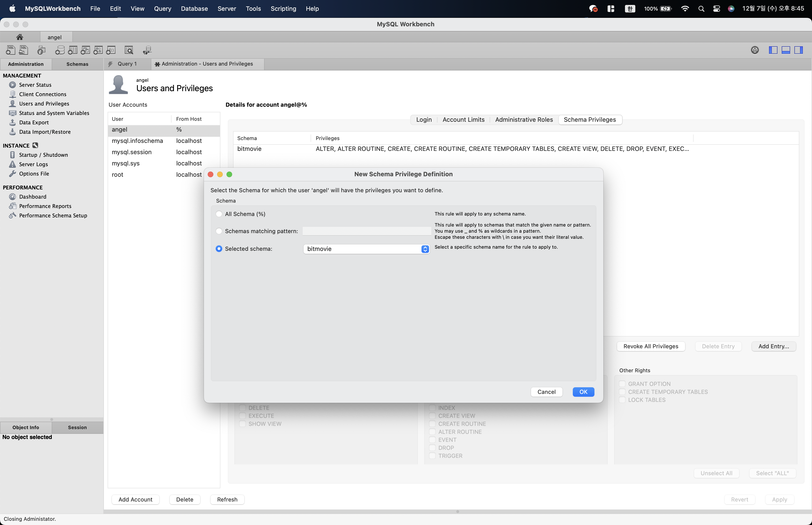Select the All Schema (%) radio button

(x=219, y=214)
